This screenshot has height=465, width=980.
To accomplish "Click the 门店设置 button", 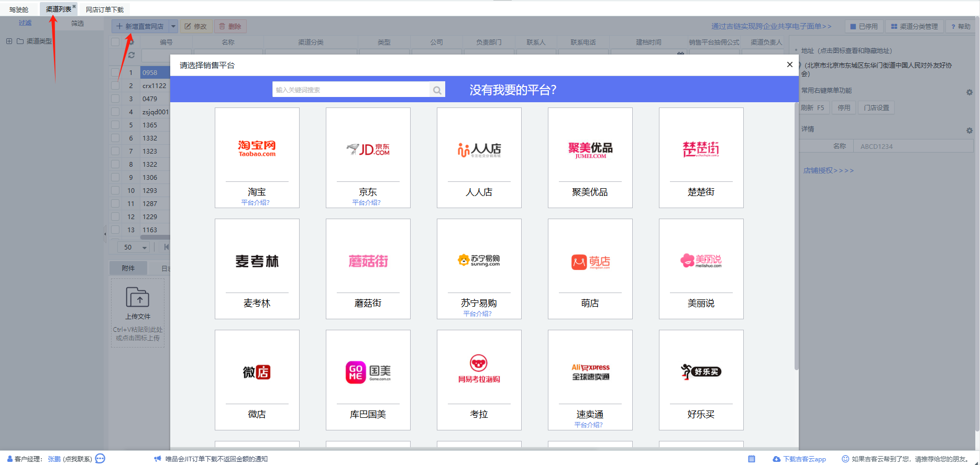I will (x=876, y=107).
